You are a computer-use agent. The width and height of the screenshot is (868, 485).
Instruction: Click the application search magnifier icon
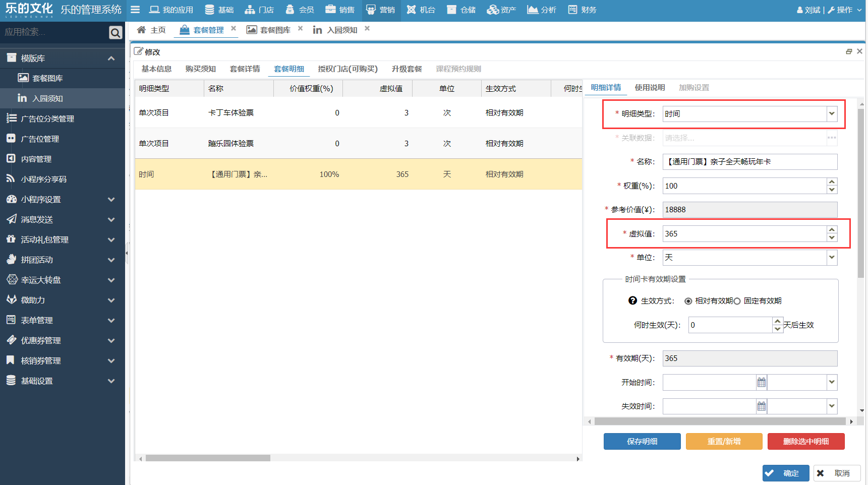pyautogui.click(x=115, y=33)
